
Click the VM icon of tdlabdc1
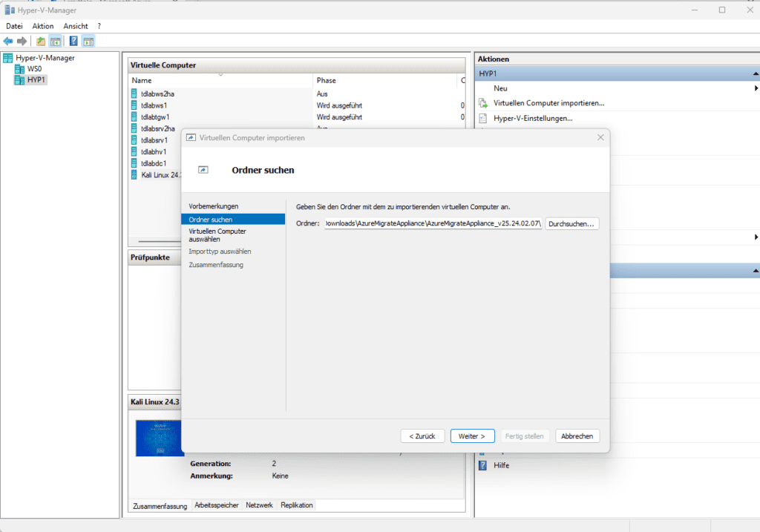[134, 163]
